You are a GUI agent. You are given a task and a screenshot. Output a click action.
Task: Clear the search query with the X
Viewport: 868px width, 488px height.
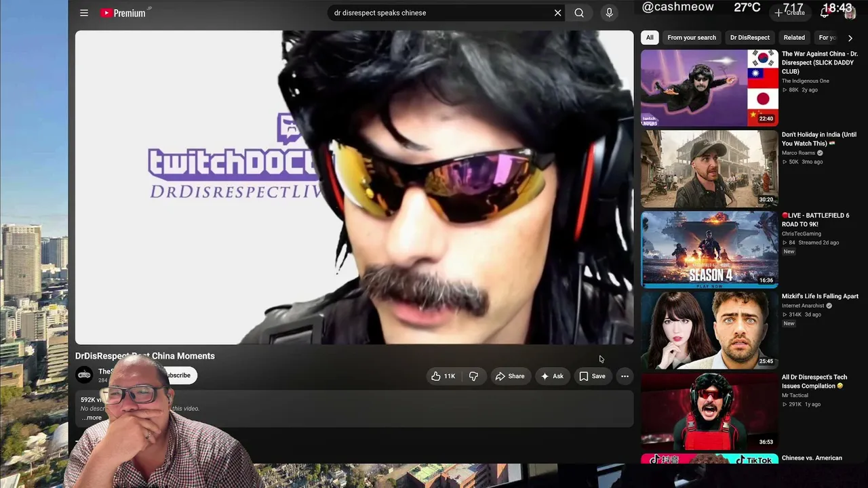point(557,13)
